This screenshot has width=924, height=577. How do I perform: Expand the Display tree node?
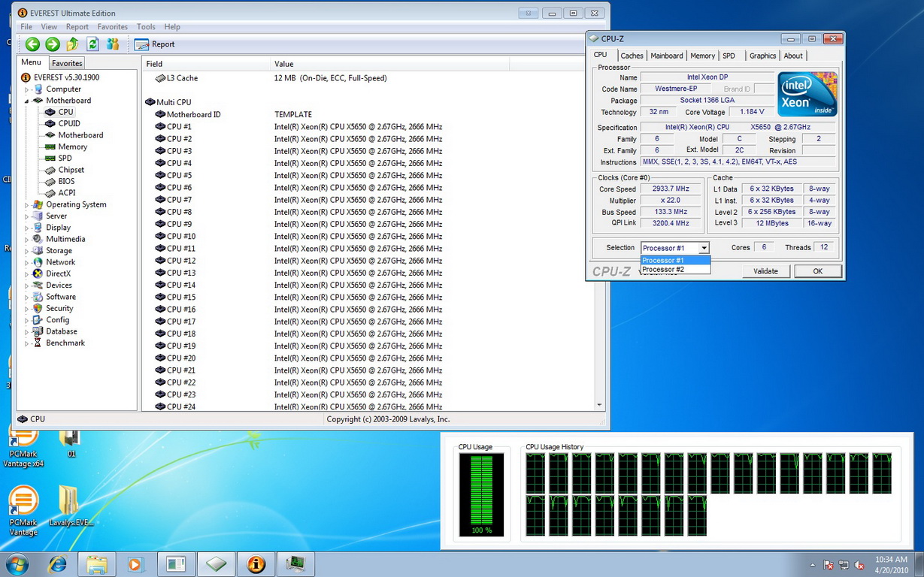click(x=27, y=228)
